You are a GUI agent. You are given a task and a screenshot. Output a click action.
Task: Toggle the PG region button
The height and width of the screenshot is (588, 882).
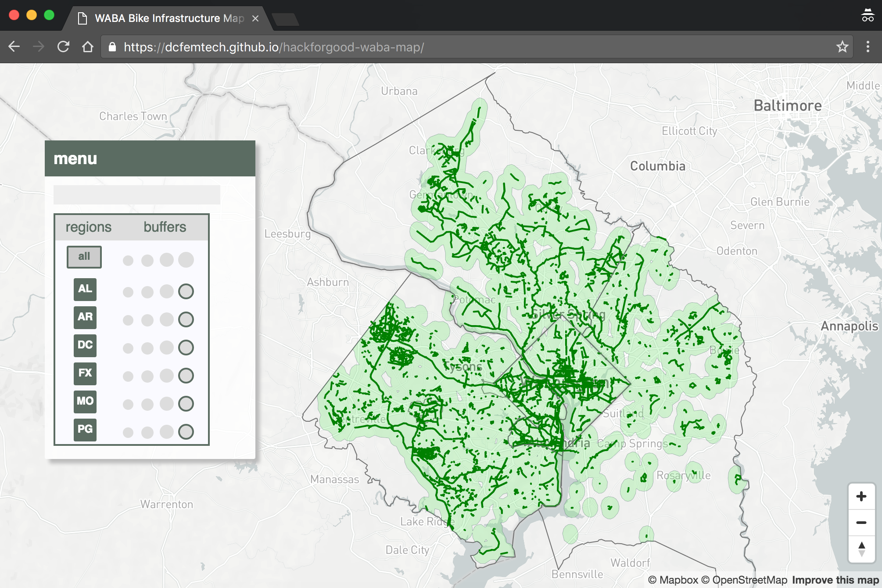(x=85, y=429)
